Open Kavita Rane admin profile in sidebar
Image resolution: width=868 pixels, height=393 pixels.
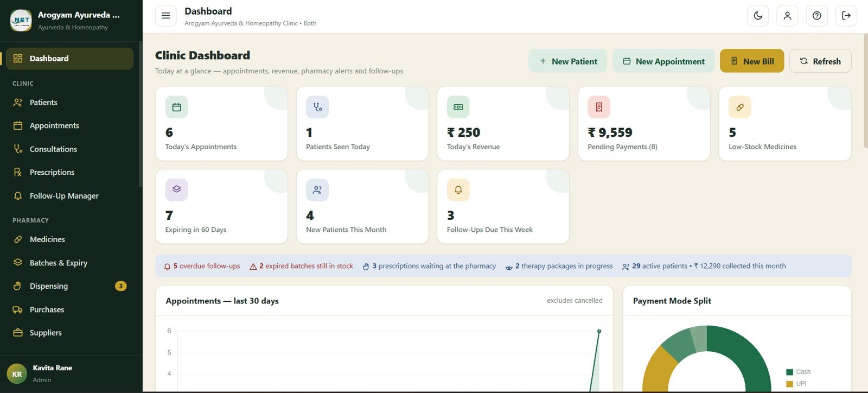pyautogui.click(x=71, y=373)
